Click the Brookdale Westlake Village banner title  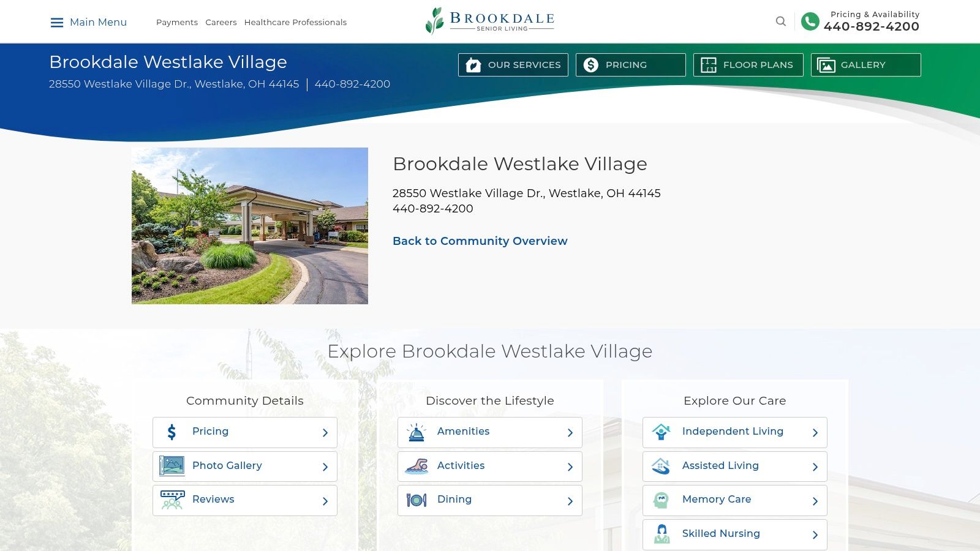pos(168,62)
